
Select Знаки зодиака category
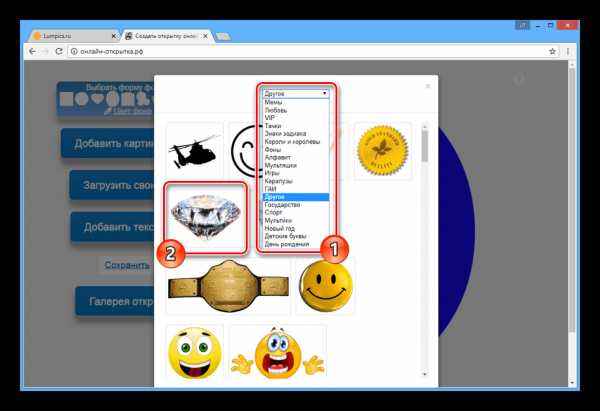[x=296, y=134]
